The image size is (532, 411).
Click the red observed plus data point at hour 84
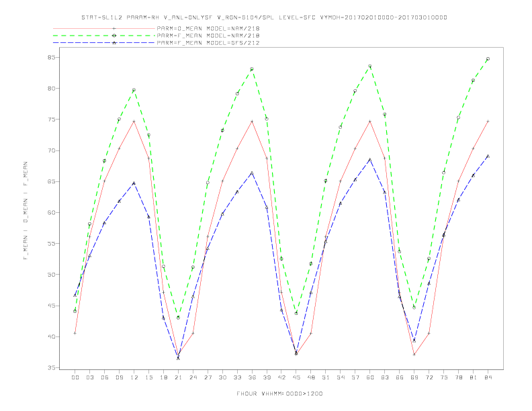pos(488,121)
